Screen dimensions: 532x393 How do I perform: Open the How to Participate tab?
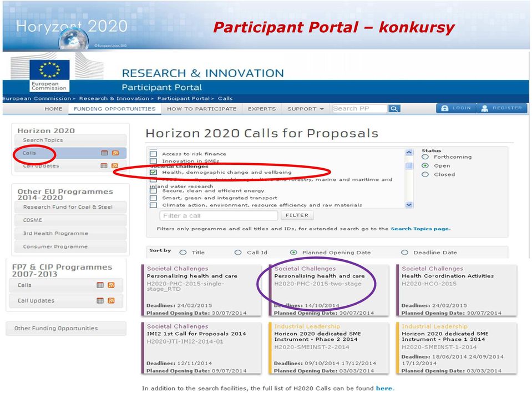(201, 109)
